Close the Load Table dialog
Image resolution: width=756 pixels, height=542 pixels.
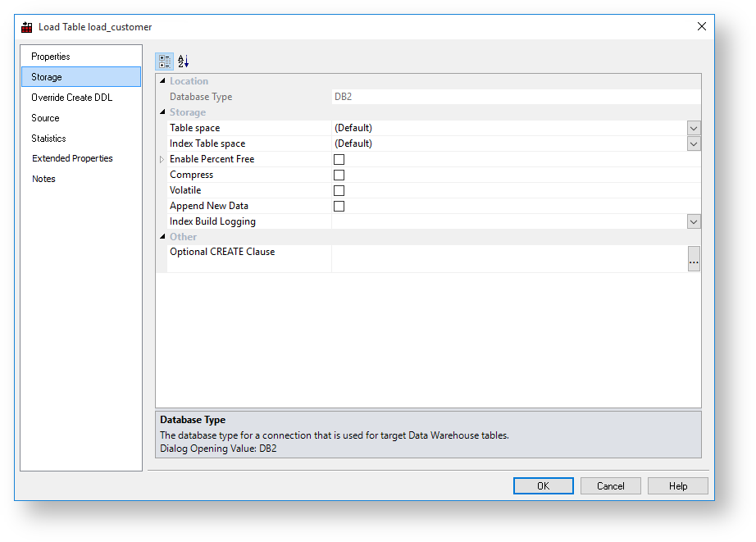coord(702,26)
